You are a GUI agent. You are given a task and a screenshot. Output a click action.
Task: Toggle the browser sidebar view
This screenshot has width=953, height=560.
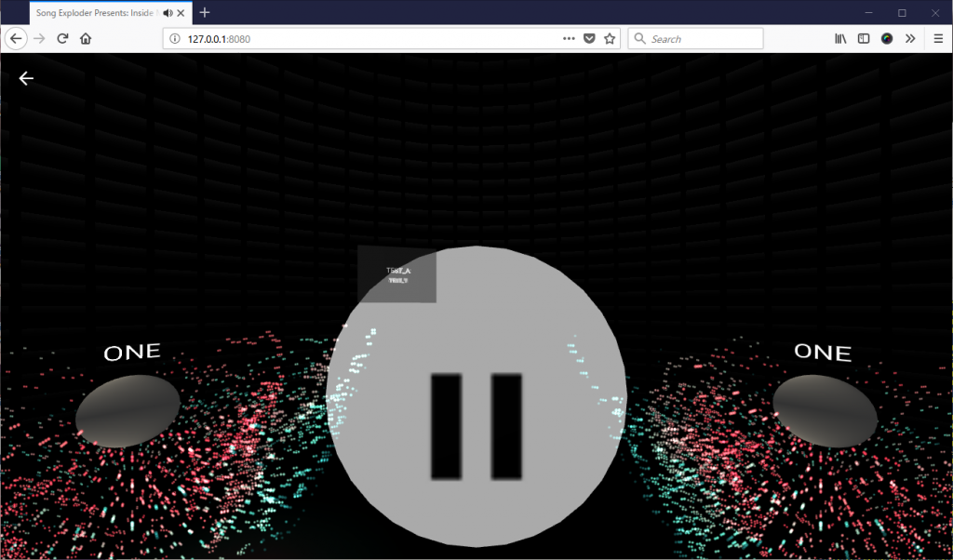[x=864, y=39]
